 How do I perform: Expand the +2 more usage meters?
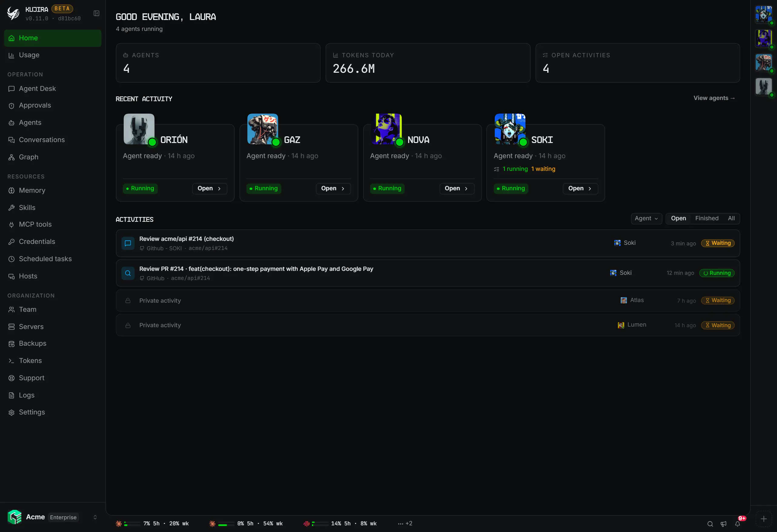coord(405,524)
